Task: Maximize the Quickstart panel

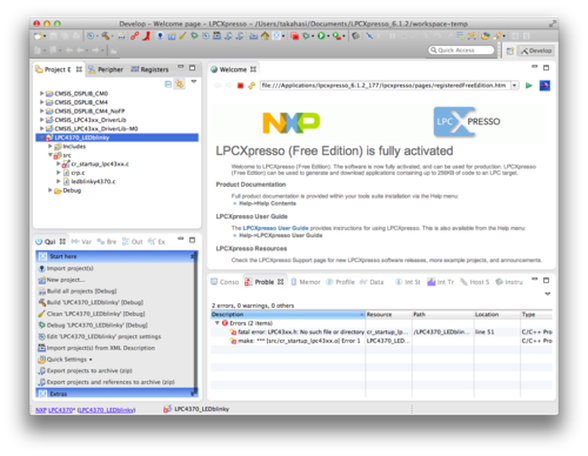Action: pos(192,240)
